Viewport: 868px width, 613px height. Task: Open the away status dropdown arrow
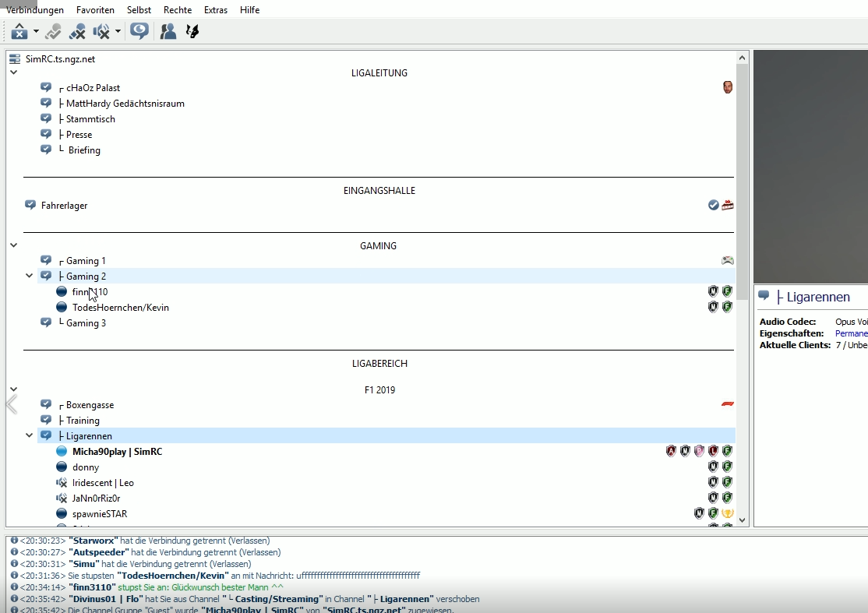36,32
